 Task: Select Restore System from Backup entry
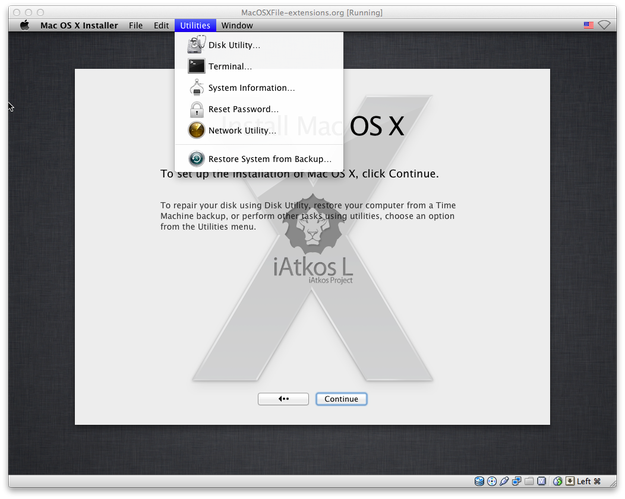(x=259, y=159)
